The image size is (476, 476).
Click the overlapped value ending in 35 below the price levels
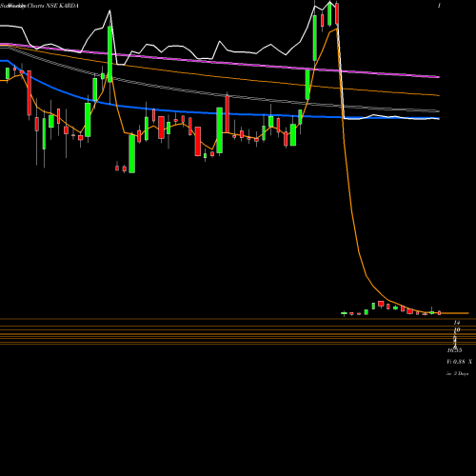tap(454, 350)
